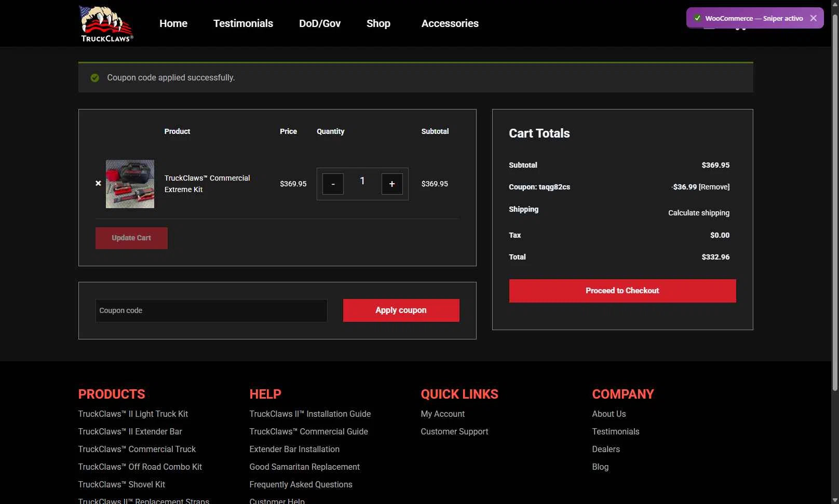Open Calculate shipping
This screenshot has width=839, height=504.
(x=699, y=213)
